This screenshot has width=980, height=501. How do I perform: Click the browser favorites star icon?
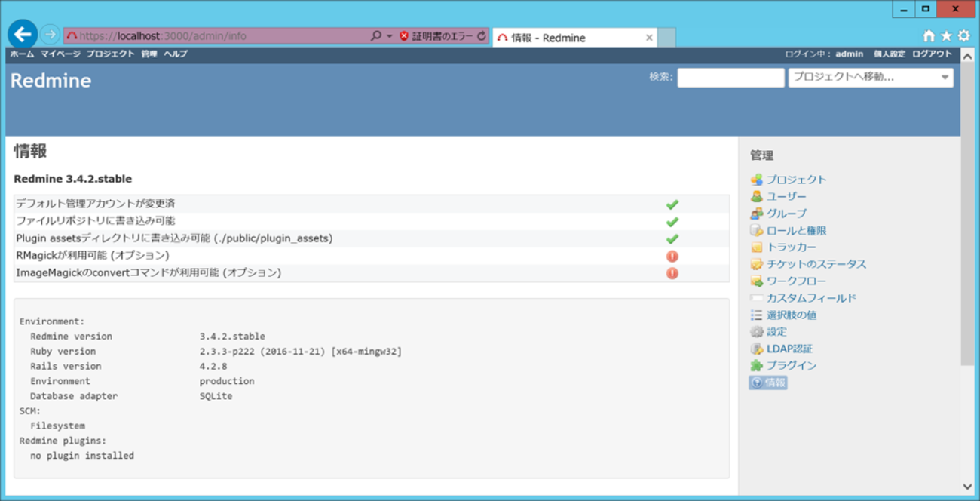[946, 36]
